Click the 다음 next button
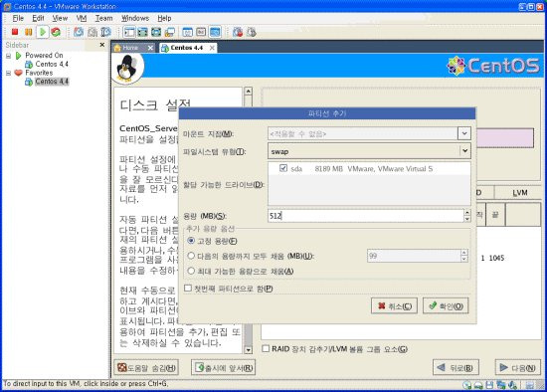 coord(518,367)
